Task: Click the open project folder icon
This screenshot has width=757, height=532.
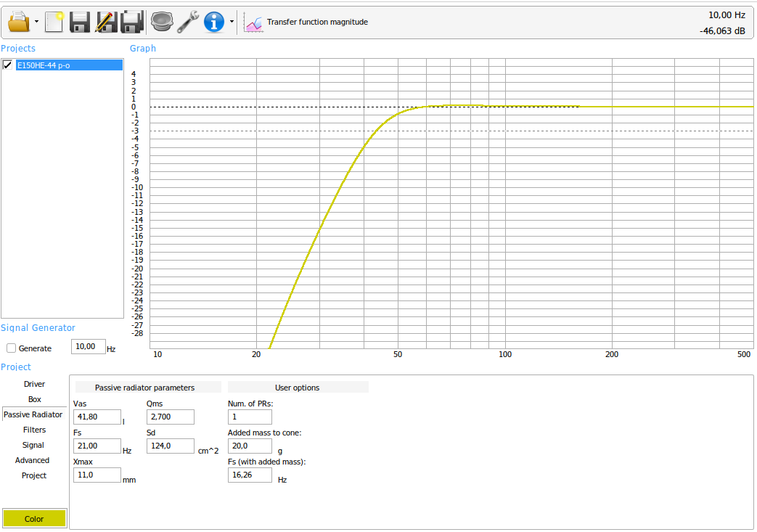Action: pos(17,22)
